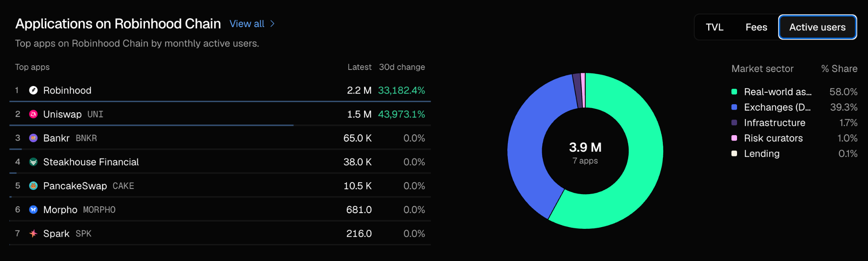868x261 pixels.
Task: Click the Morpho blue butterfly icon
Action: (x=33, y=210)
